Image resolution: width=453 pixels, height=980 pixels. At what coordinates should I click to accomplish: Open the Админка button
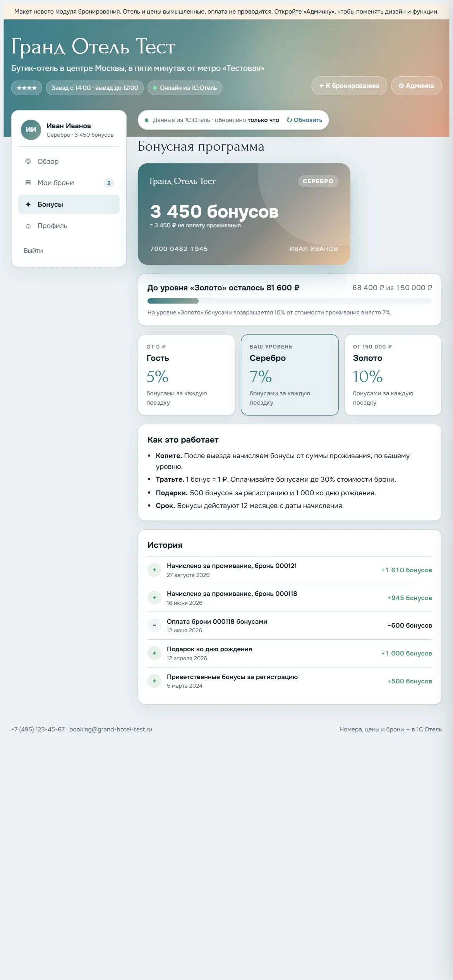pos(416,86)
